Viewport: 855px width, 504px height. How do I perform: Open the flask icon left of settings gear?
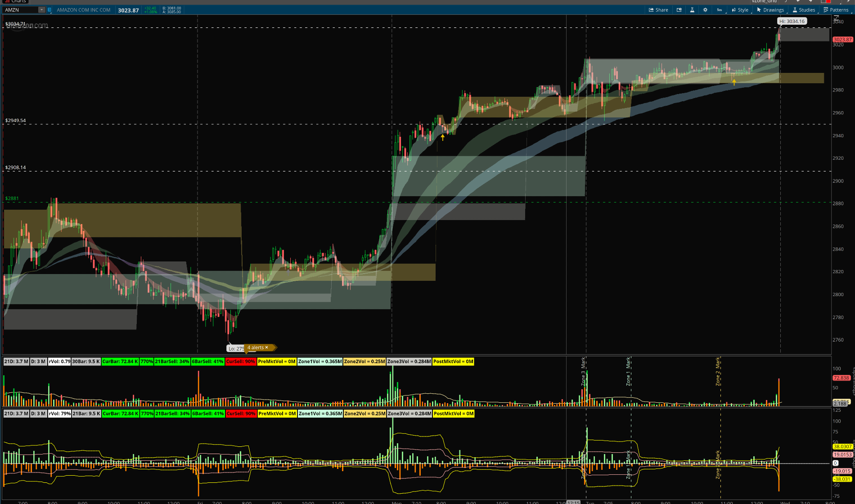click(x=692, y=10)
